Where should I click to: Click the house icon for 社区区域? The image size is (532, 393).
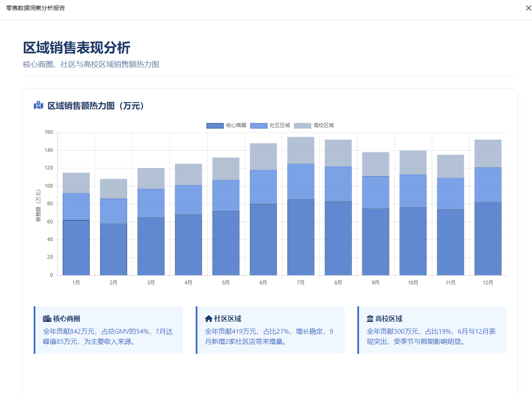pyautogui.click(x=209, y=319)
